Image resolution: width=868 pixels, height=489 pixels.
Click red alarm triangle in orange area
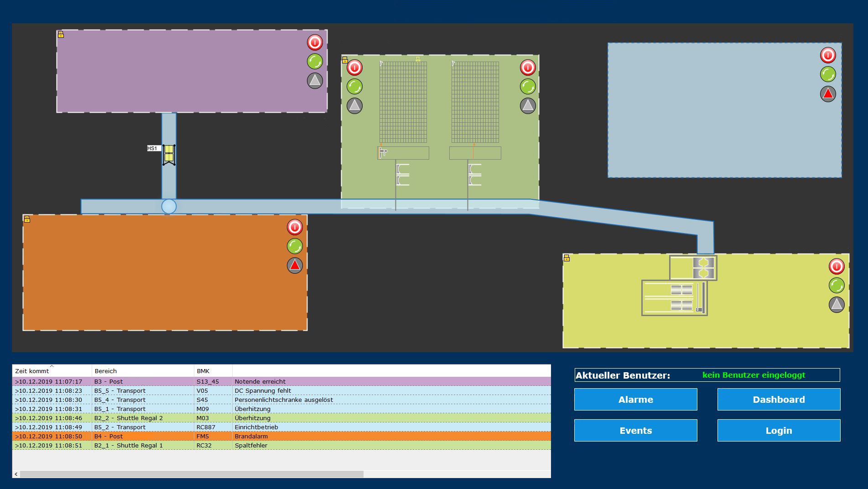click(x=295, y=265)
